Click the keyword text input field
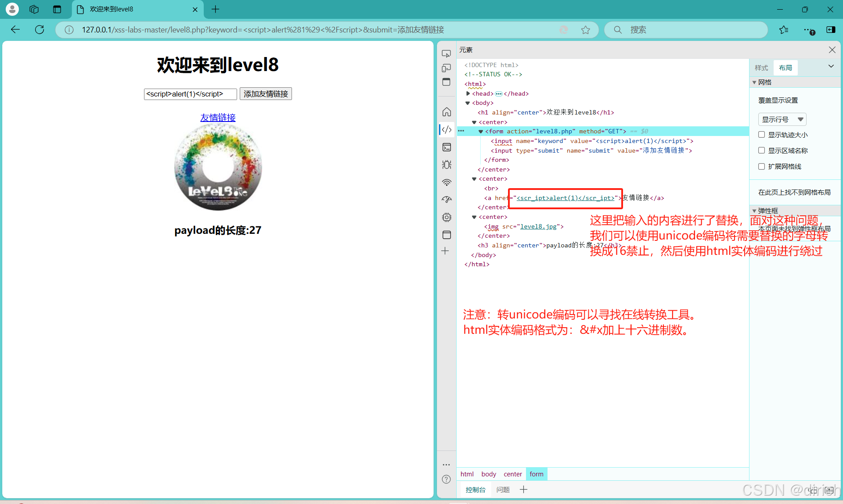This screenshot has width=843, height=504. pos(190,94)
